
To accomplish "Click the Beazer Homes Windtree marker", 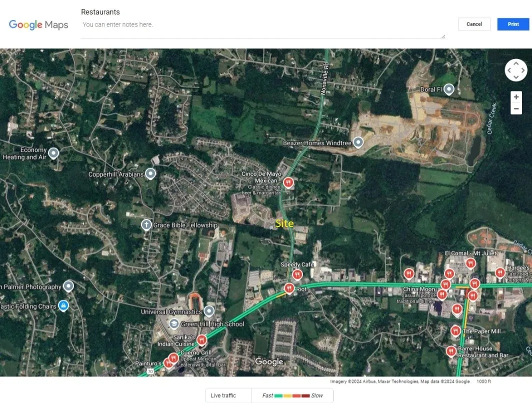I will 358,142.
